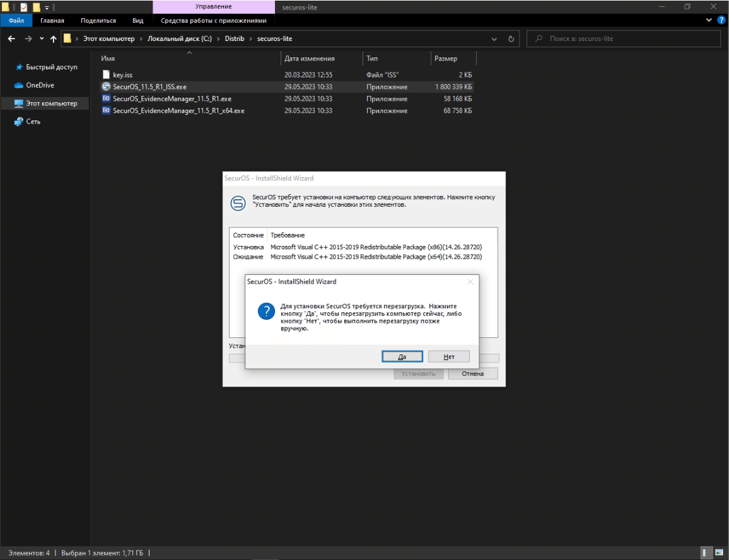Refresh the securos-lite folder view
The image size is (729, 560).
511,39
